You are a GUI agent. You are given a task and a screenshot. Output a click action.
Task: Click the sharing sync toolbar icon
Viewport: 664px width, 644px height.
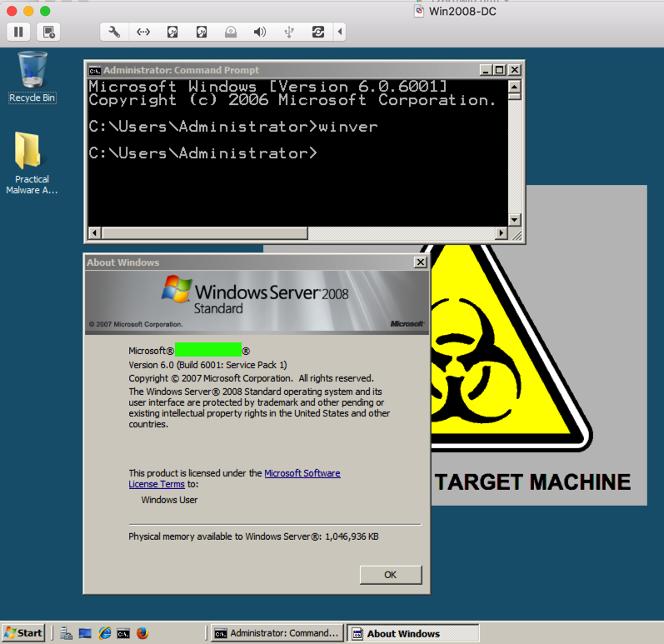[x=318, y=32]
